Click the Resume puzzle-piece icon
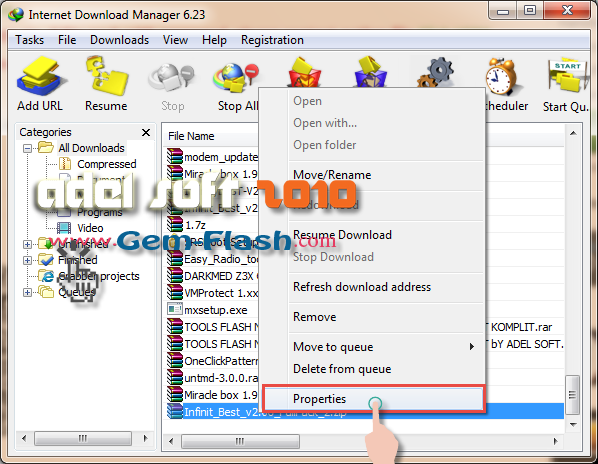This screenshot has width=598, height=464. tap(107, 75)
